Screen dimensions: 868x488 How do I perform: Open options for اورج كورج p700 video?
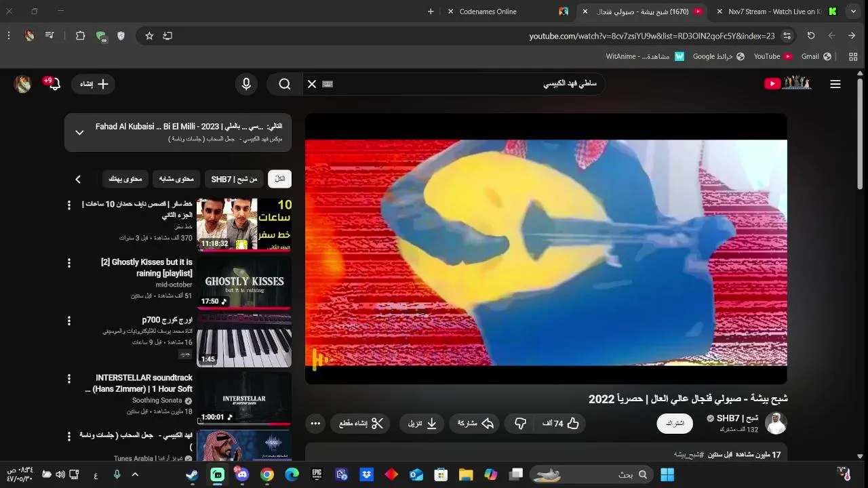[69, 320]
